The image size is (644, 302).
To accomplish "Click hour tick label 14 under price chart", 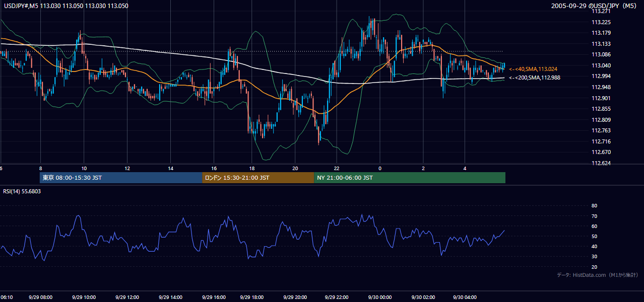I will [x=170, y=168].
